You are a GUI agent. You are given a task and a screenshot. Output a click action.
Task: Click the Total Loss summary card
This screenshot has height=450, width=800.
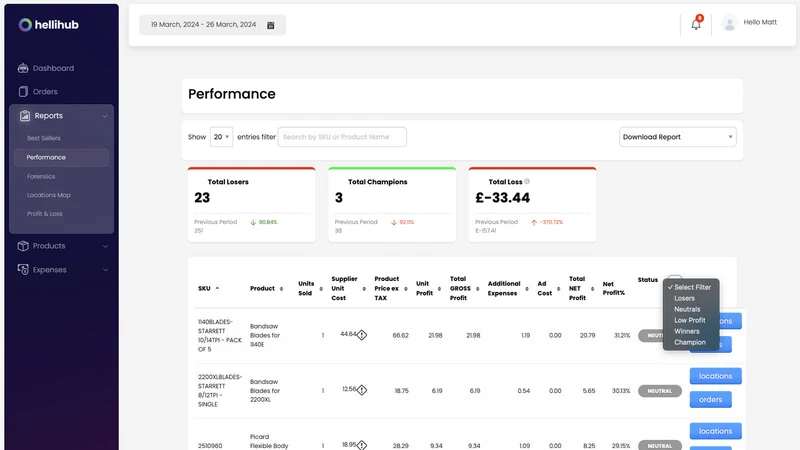click(532, 205)
